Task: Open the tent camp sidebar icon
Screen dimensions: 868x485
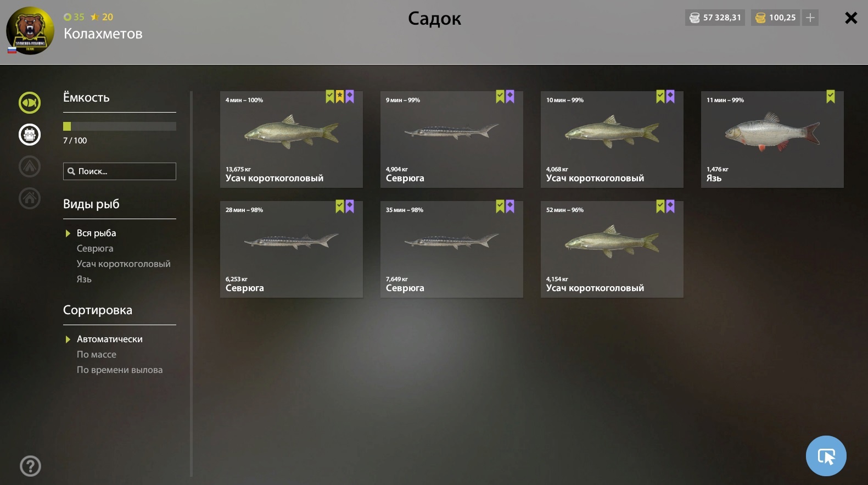Action: coord(30,166)
